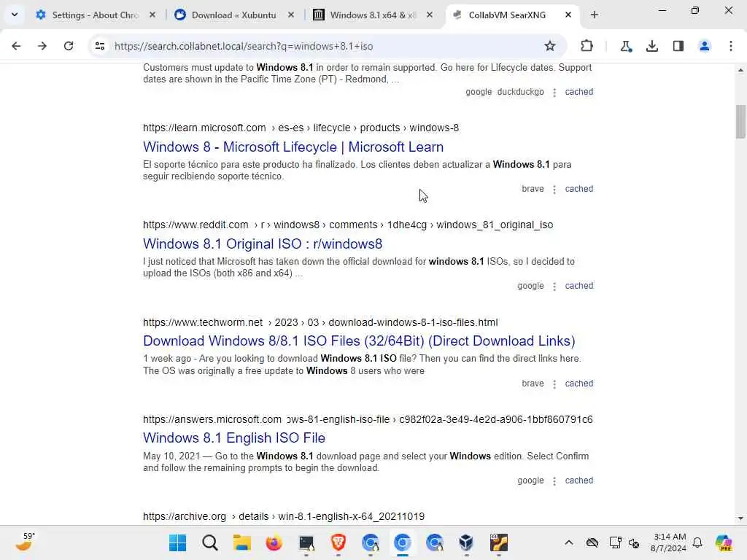Go back to previous page
Image resolution: width=747 pixels, height=560 pixels.
coord(16,46)
